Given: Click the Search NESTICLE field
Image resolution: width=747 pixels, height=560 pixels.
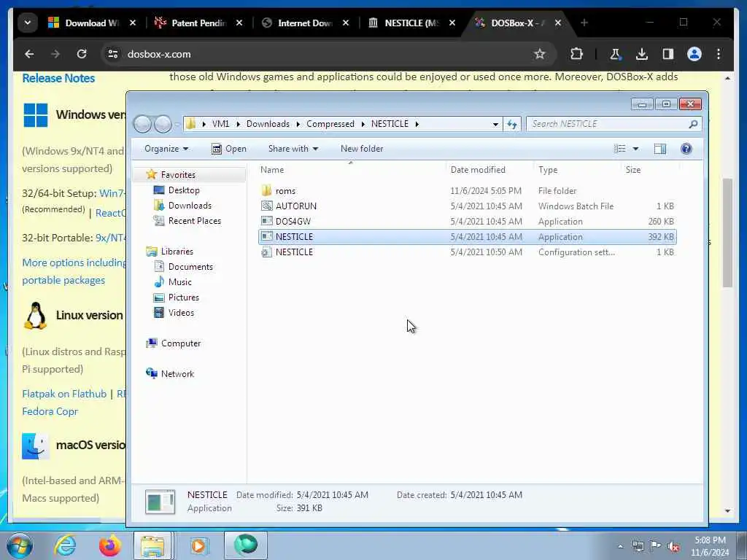Looking at the screenshot, I should click(x=614, y=124).
